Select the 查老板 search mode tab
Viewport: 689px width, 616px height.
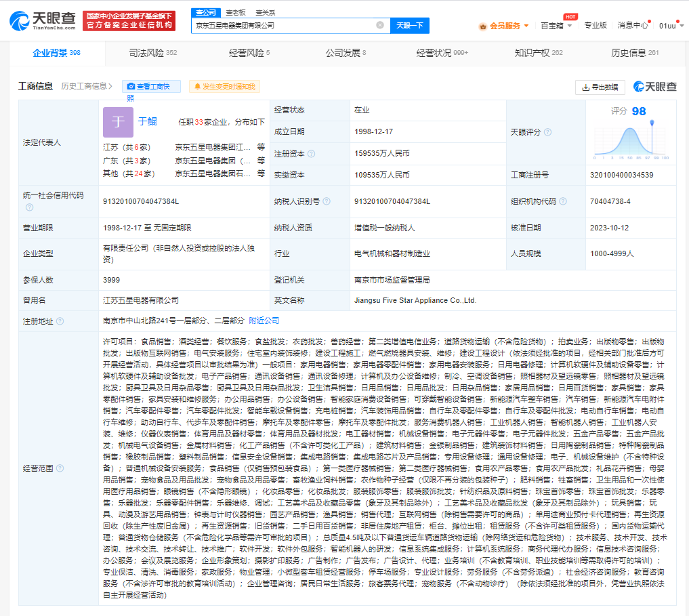click(x=236, y=12)
